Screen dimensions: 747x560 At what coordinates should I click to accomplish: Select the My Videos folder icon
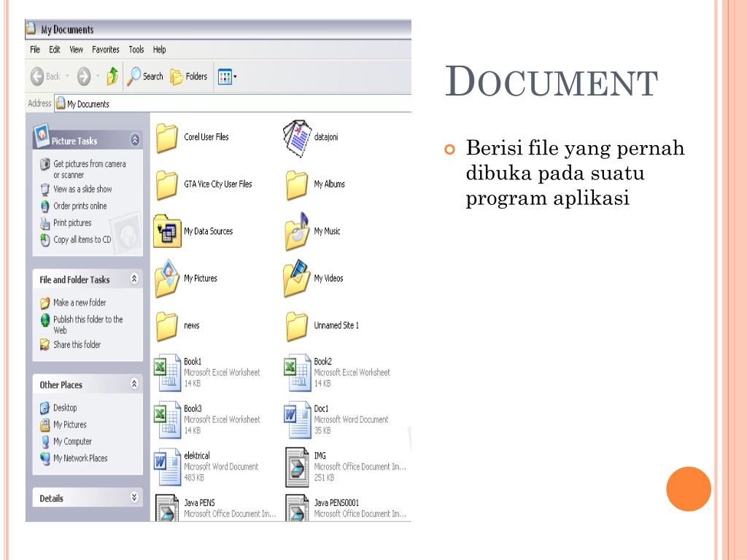(x=297, y=278)
